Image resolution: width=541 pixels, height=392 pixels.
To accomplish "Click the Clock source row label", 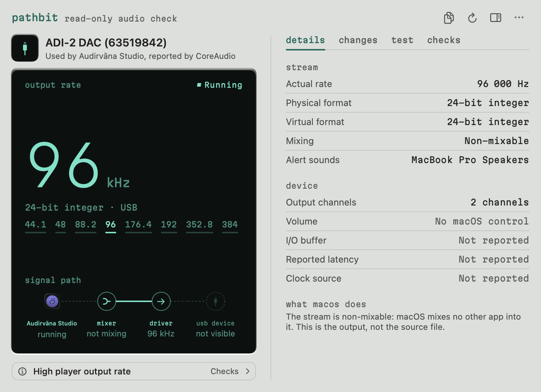I will point(314,278).
